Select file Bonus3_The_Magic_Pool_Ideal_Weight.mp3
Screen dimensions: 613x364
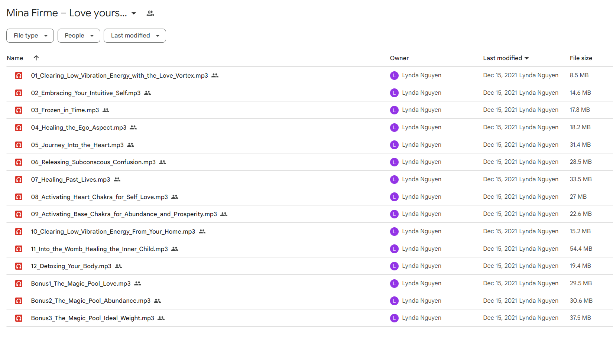[93, 318]
